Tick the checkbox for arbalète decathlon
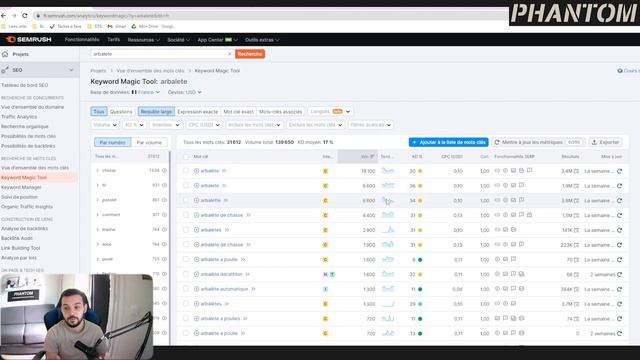Image resolution: width=640 pixels, height=360 pixels. [x=186, y=274]
